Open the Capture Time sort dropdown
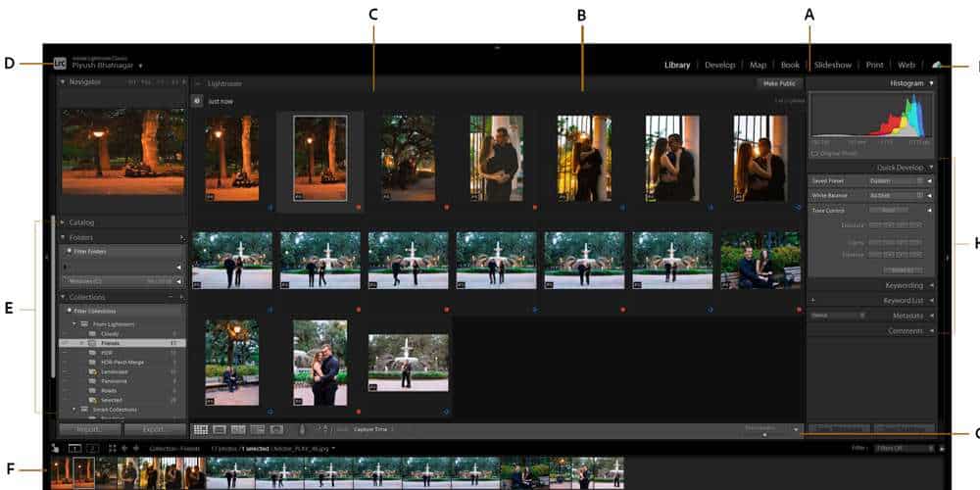Screen dimensions: 980x490 tap(373, 429)
